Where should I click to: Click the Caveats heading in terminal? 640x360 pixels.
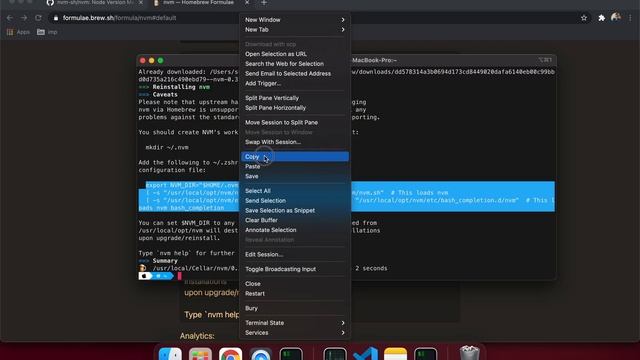[165, 94]
